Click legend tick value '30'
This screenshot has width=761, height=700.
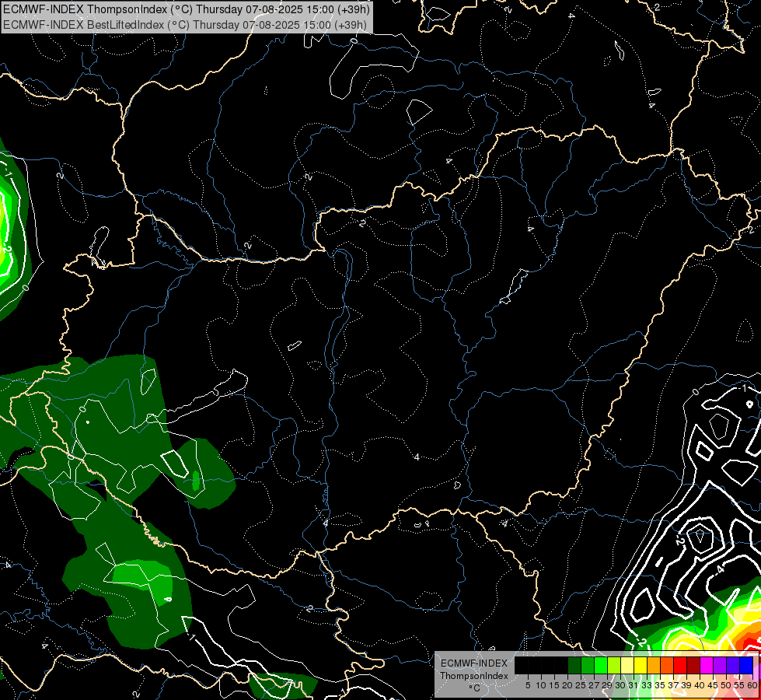pyautogui.click(x=621, y=685)
